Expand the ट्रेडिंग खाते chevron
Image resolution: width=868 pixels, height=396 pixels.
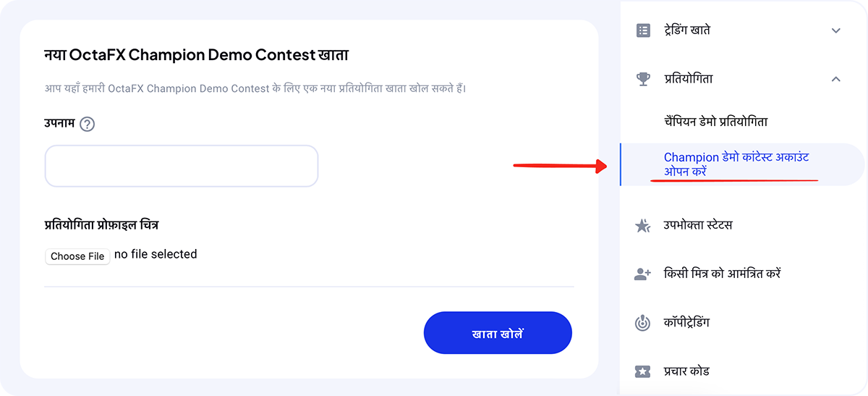836,30
